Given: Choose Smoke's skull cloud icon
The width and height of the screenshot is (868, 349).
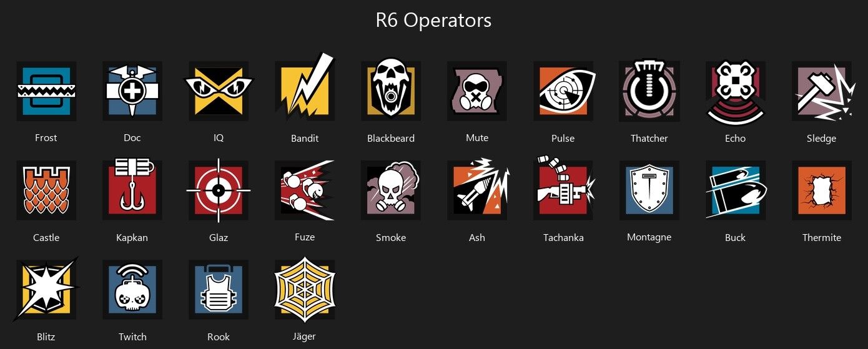Looking at the screenshot, I should [391, 189].
